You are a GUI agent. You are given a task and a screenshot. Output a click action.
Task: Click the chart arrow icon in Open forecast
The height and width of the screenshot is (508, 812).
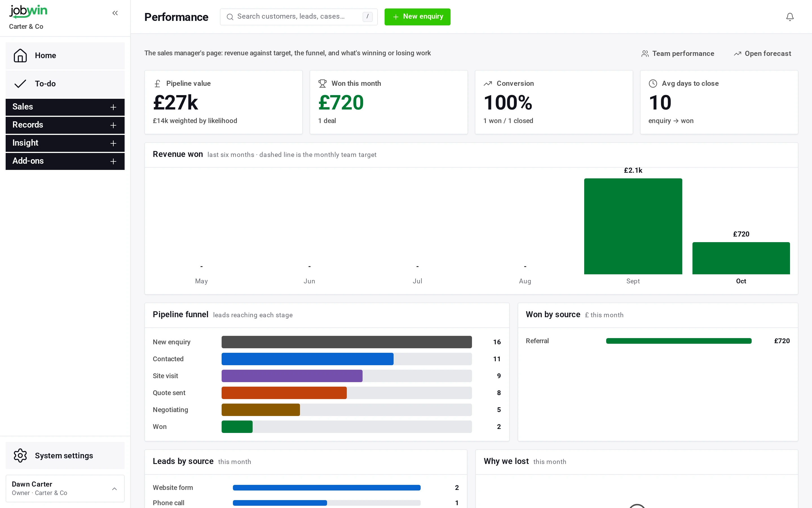[x=738, y=54]
